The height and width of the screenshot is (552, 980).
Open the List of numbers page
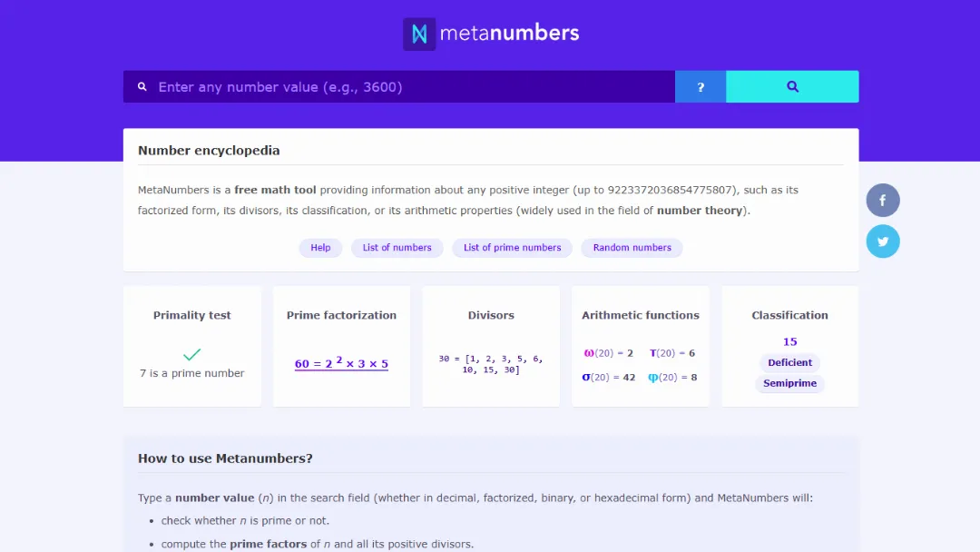[x=397, y=247]
